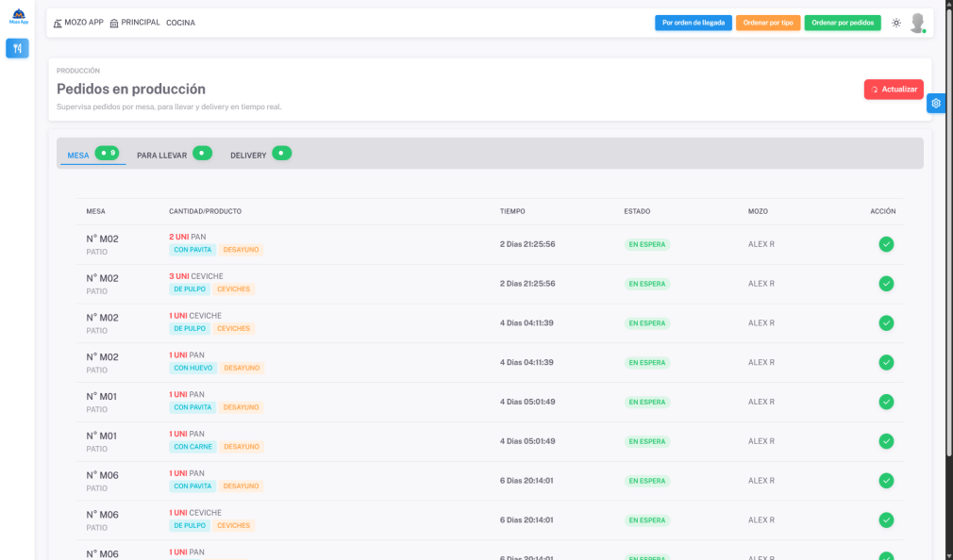Viewport: 953px width, 560px height.
Task: Open the settings gear on right edge
Action: click(x=936, y=104)
